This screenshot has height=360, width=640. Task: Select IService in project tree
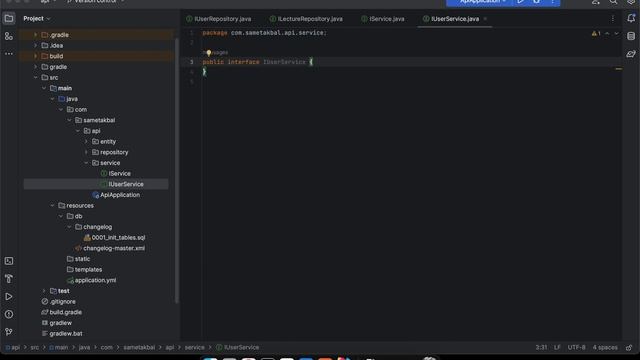click(x=120, y=173)
